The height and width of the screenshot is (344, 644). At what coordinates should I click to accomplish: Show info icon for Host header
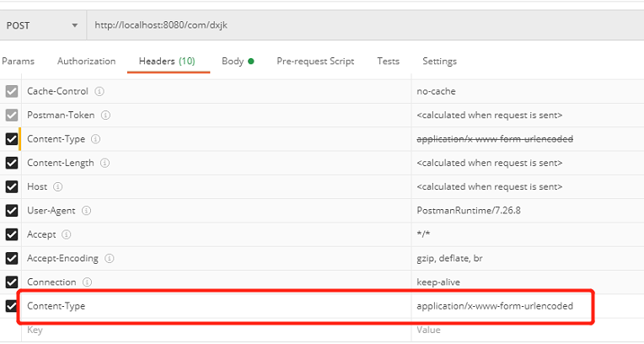(58, 186)
